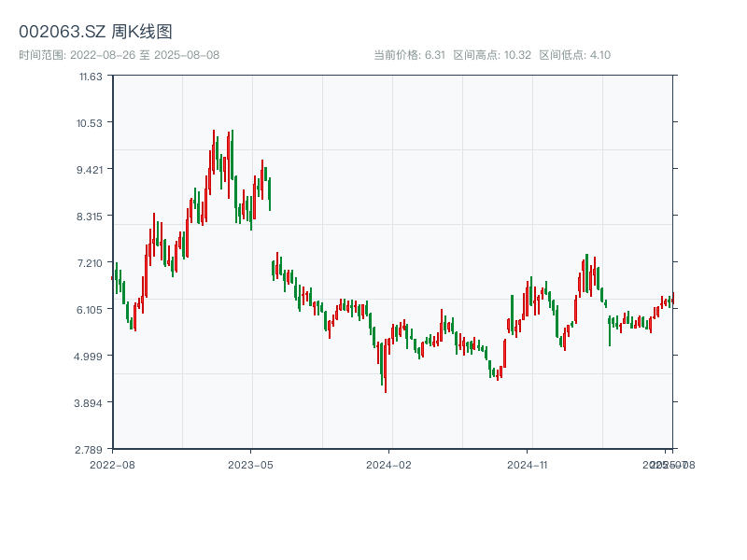Click the 当前价格 6.31 label
Image resolution: width=747 pixels, height=560 pixels.
tap(409, 55)
